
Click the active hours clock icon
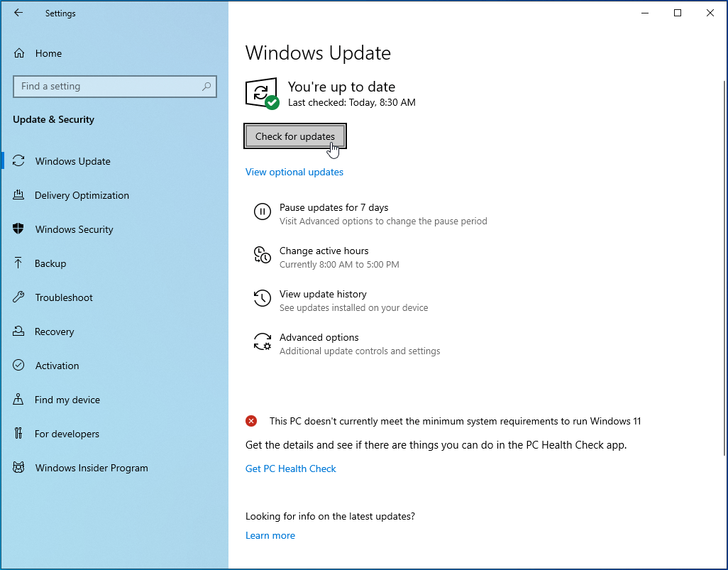[263, 255]
